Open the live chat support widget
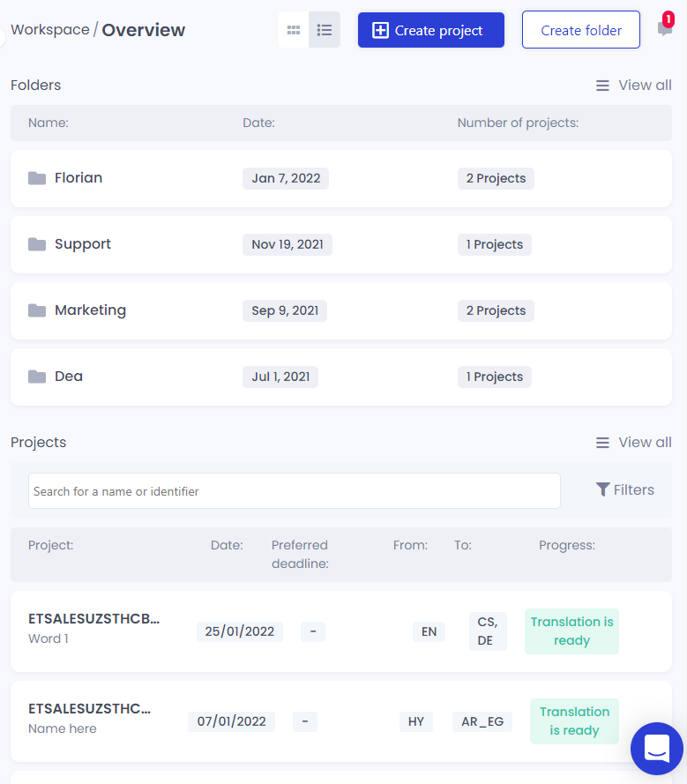Viewport: 687px width, 784px height. tap(657, 749)
